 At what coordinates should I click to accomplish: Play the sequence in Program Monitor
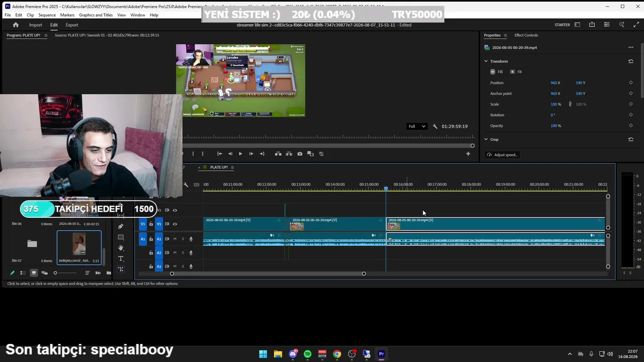tap(240, 154)
